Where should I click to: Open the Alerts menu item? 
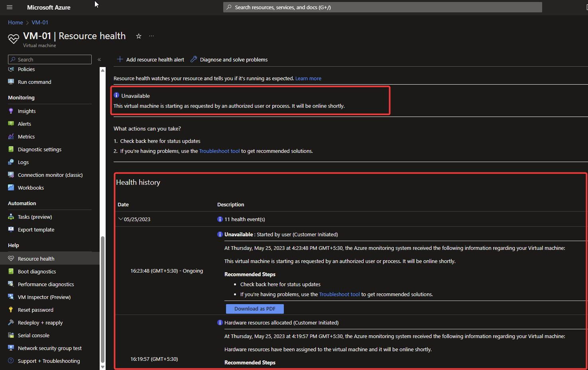(x=24, y=124)
